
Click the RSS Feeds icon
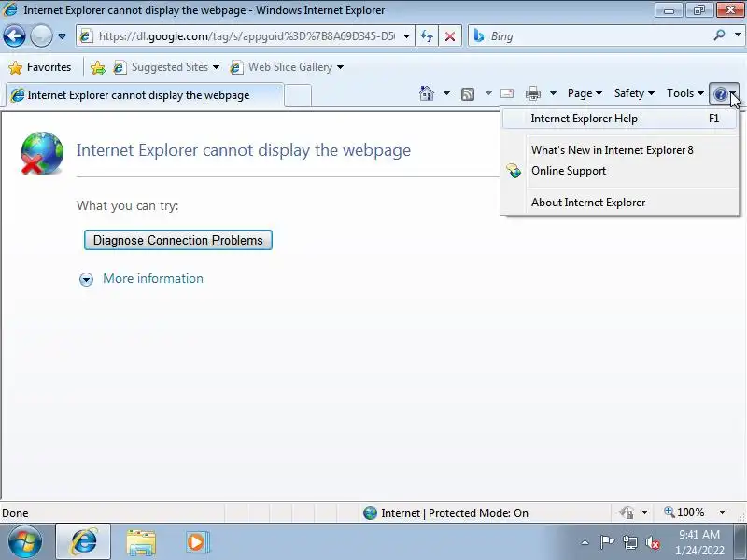pos(468,94)
